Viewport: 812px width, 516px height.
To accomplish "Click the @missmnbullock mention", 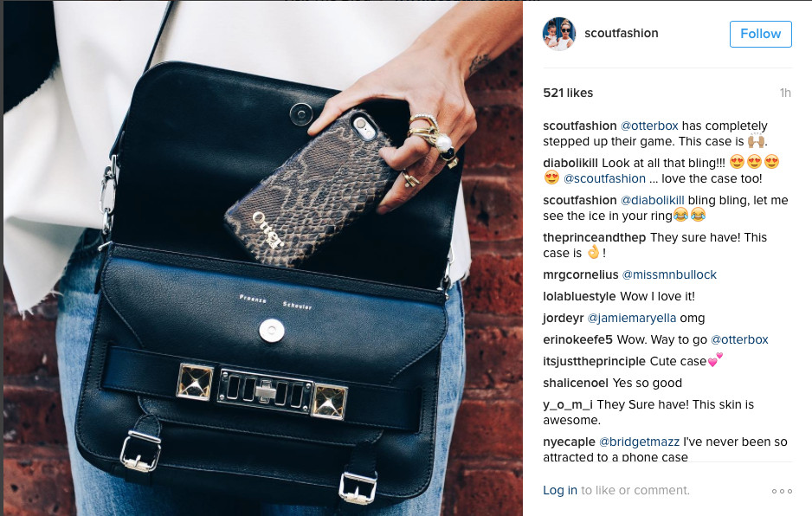I will click(669, 274).
